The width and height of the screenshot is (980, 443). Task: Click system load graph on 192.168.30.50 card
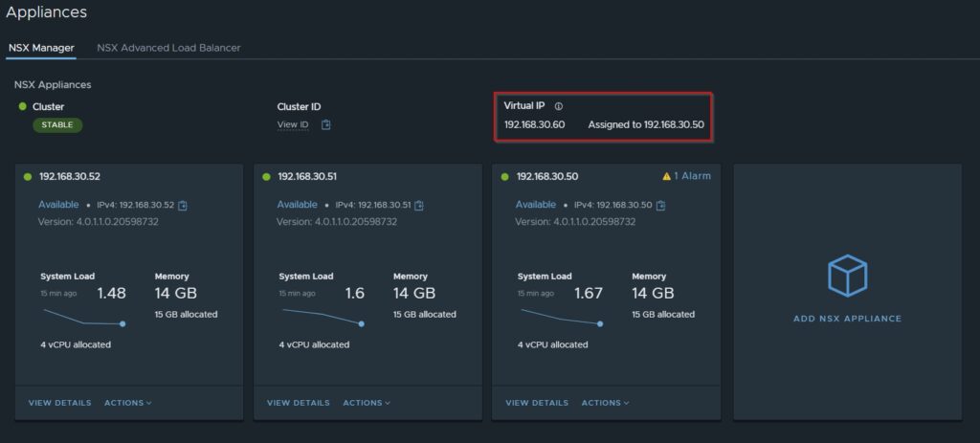click(562, 318)
